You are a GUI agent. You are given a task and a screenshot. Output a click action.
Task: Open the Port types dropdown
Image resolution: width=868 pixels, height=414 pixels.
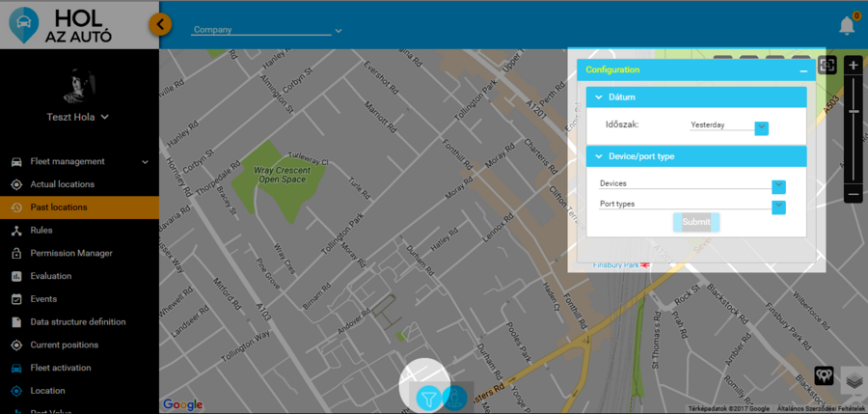(778, 207)
